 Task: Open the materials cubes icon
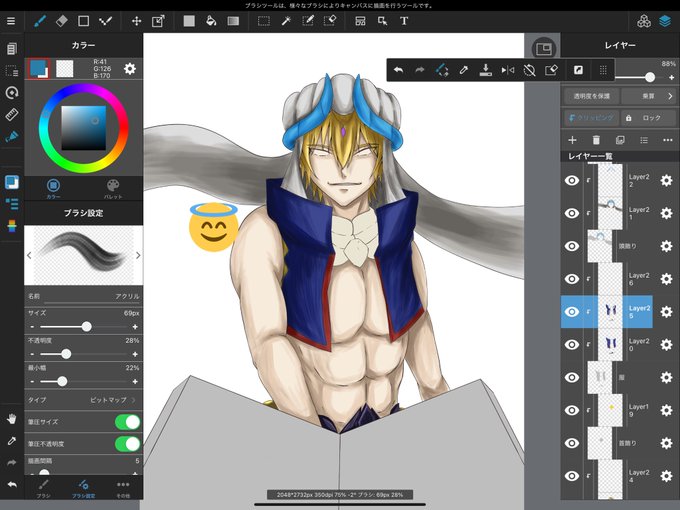coord(644,21)
